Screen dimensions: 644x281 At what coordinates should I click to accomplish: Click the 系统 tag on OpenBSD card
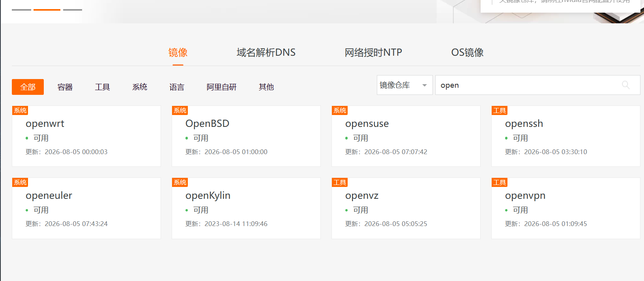tap(180, 110)
